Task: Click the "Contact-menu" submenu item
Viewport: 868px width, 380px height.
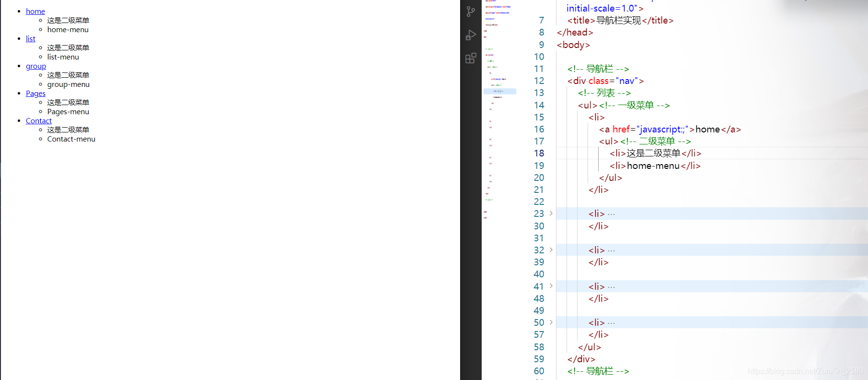Action: coord(71,139)
